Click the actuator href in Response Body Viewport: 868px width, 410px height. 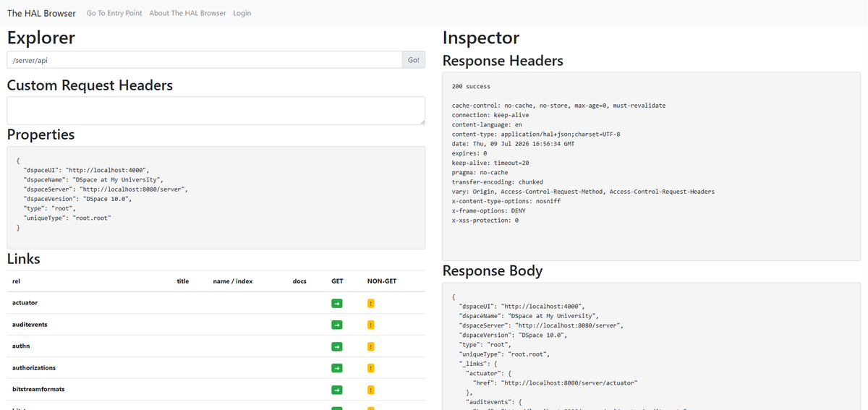coord(555,382)
